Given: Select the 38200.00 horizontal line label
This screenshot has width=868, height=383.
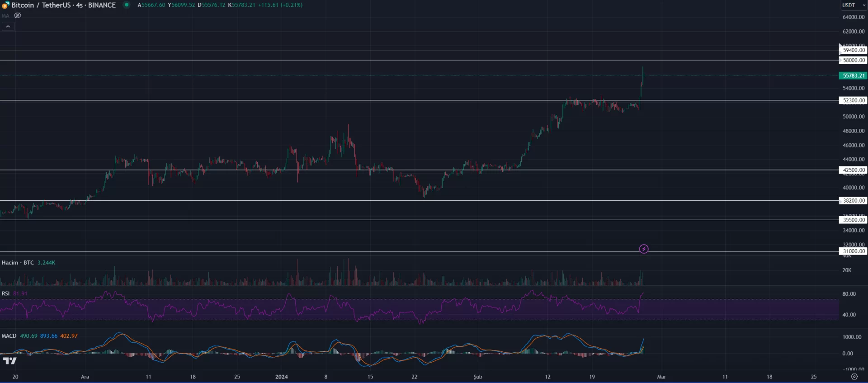Looking at the screenshot, I should [853, 201].
